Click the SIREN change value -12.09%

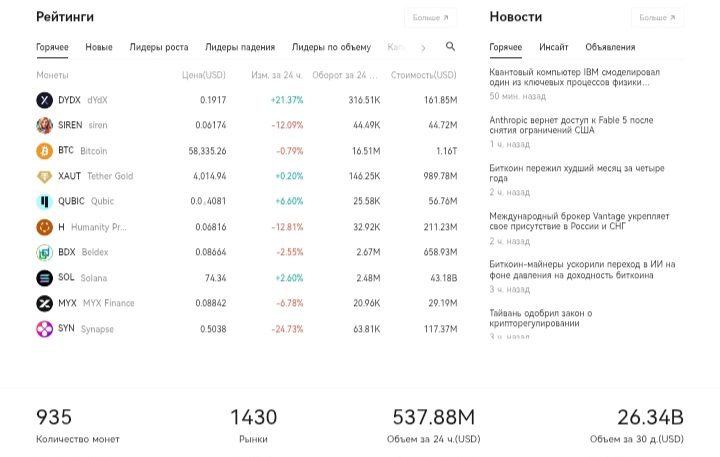point(287,125)
